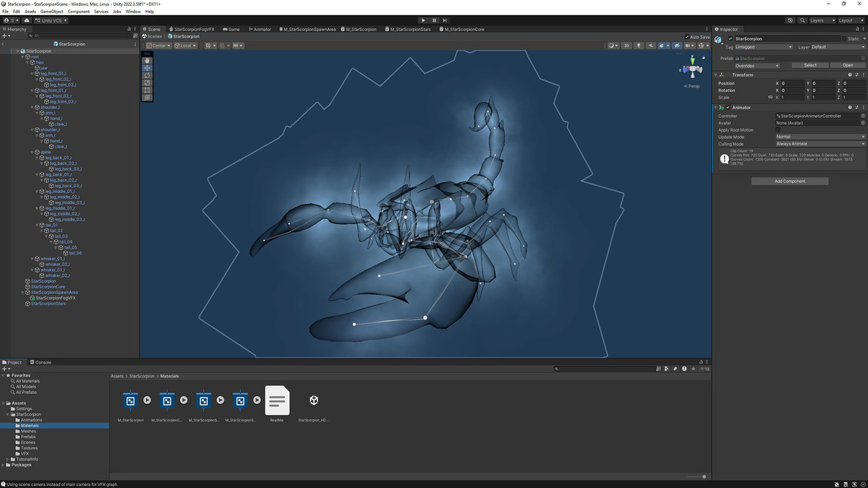The width and height of the screenshot is (868, 488).
Task: Select the Rotate tool in the scene overlay
Action: point(148,75)
